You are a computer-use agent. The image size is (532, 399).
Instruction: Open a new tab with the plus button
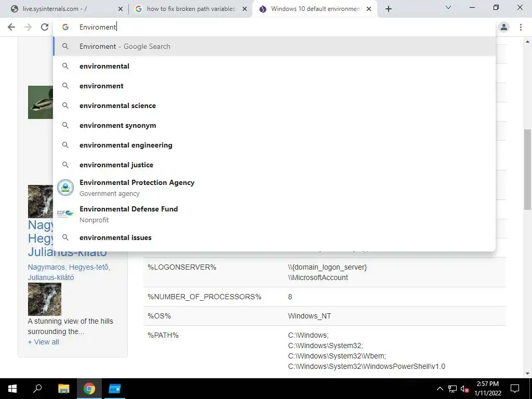[389, 9]
